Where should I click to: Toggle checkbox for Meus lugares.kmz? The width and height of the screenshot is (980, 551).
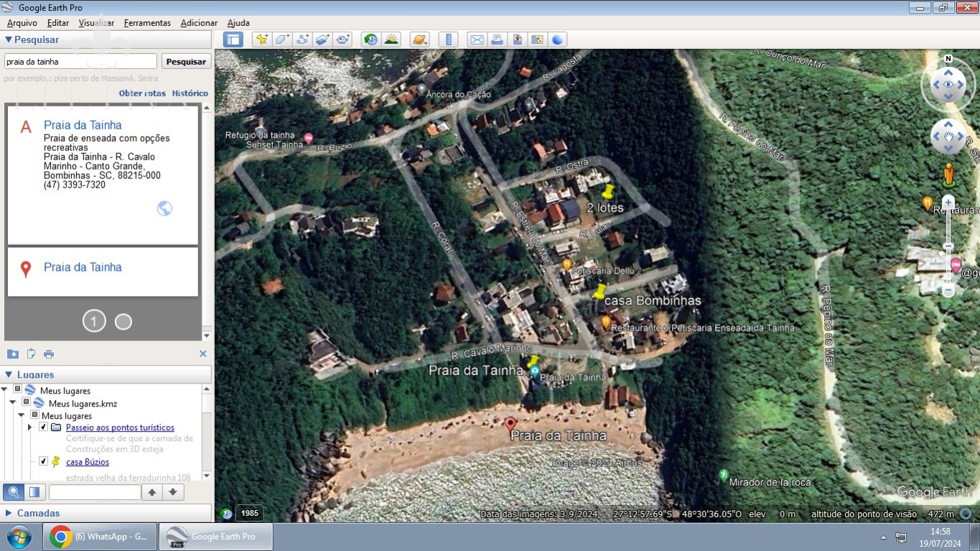tap(27, 403)
